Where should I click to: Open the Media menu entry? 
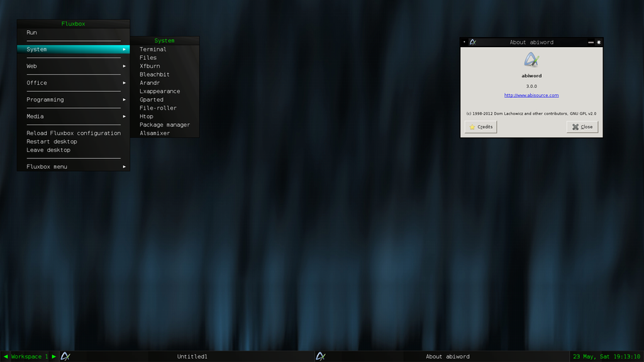pyautogui.click(x=73, y=116)
